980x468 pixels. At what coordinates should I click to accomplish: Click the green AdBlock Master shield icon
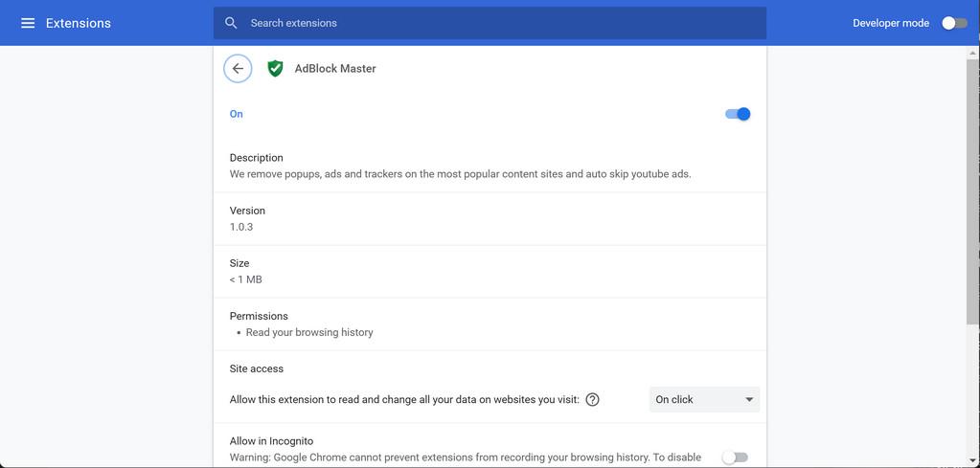pos(275,69)
